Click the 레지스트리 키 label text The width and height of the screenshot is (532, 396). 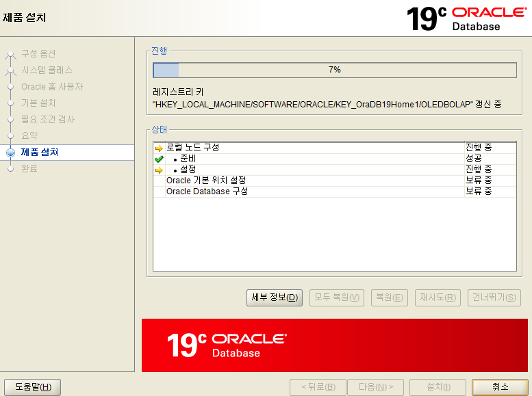click(x=178, y=92)
